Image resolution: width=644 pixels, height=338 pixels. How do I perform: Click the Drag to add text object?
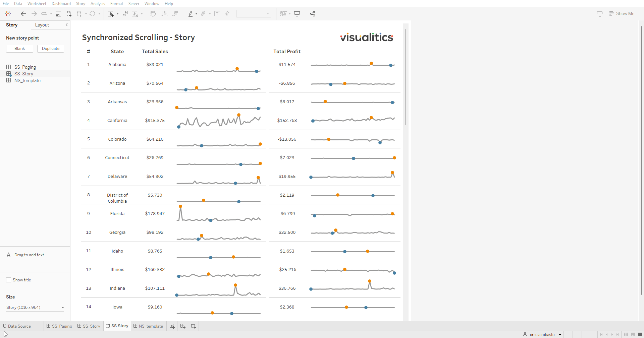point(25,255)
